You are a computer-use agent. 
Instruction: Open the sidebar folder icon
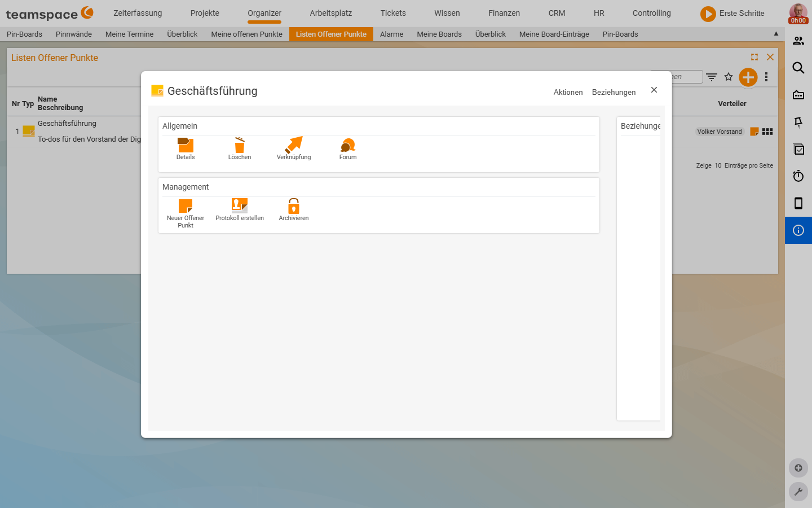pyautogui.click(x=798, y=95)
